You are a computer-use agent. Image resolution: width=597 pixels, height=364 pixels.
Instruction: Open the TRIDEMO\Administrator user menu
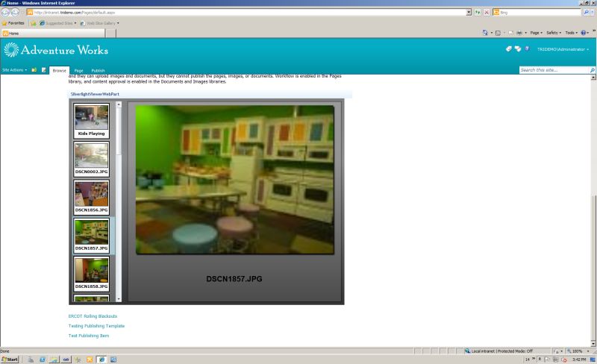(x=563, y=49)
